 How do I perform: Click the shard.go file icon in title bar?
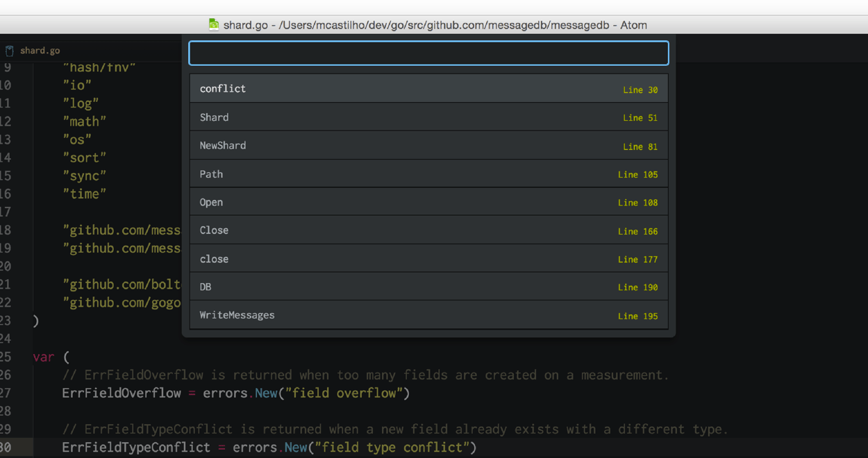point(214,25)
